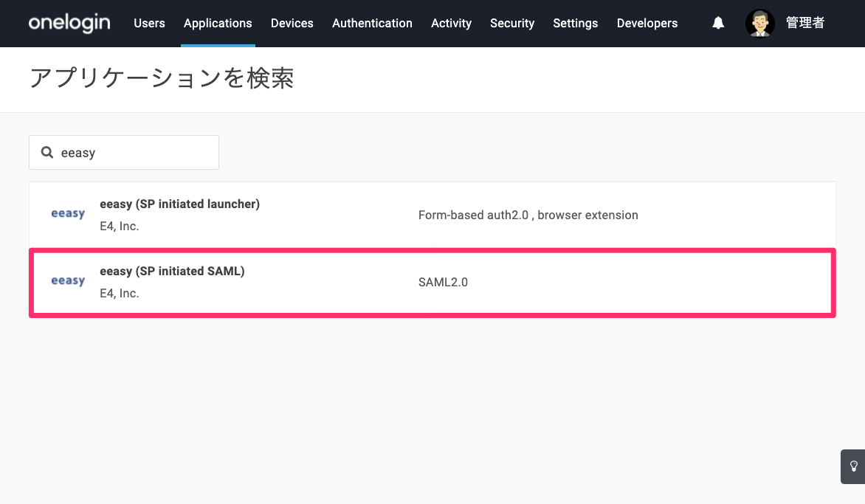Open the Activity menu
The width and height of the screenshot is (865, 504).
coord(451,23)
